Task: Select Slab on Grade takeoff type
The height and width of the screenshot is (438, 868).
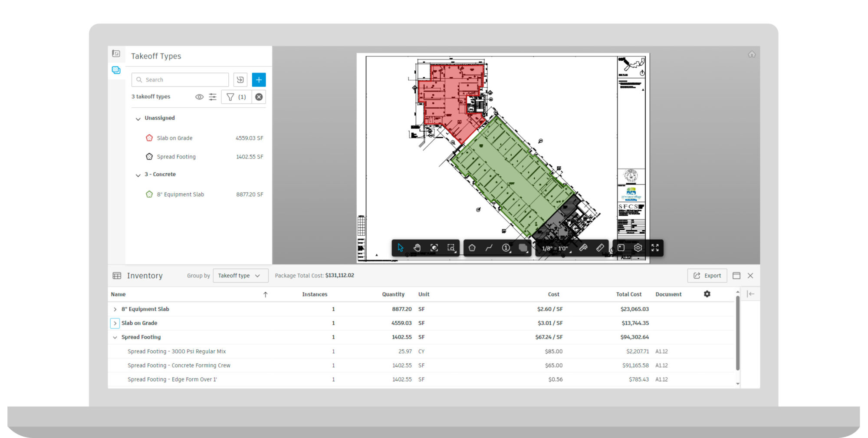Action: pyautogui.click(x=174, y=138)
